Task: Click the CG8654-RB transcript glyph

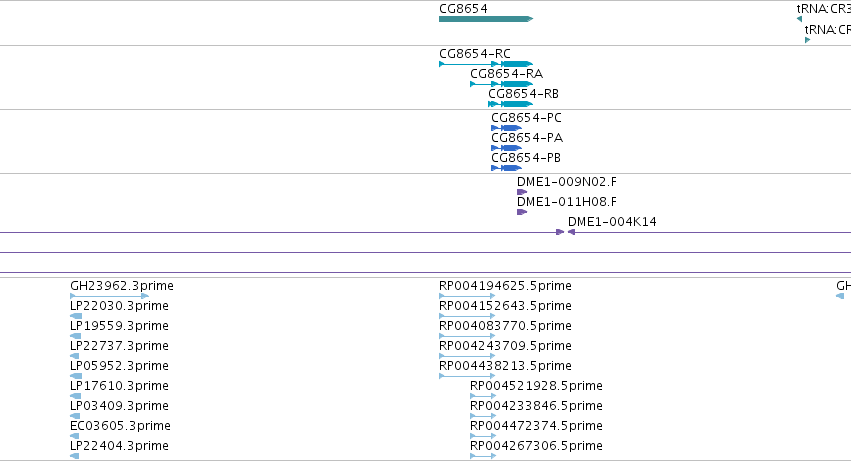Action: point(511,104)
